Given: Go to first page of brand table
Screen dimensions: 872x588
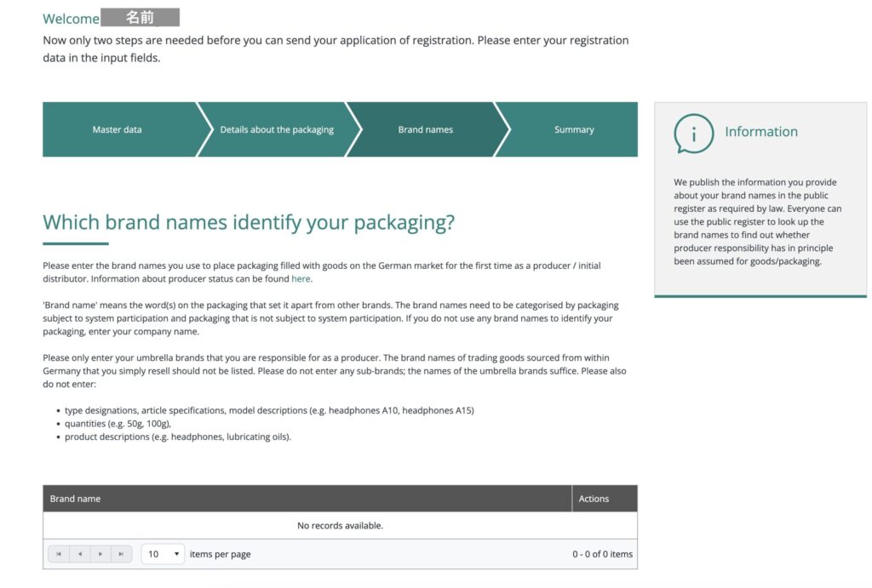Looking at the screenshot, I should pyautogui.click(x=59, y=554).
